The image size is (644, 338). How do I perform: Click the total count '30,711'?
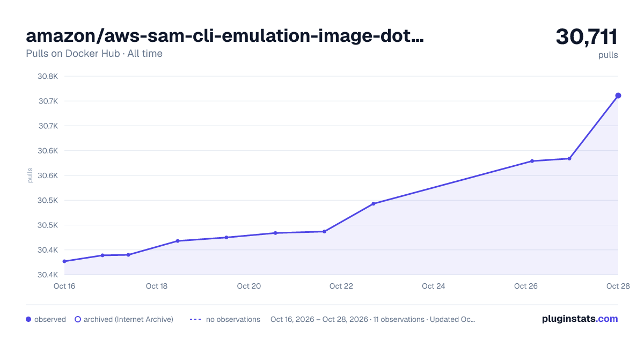tap(587, 37)
